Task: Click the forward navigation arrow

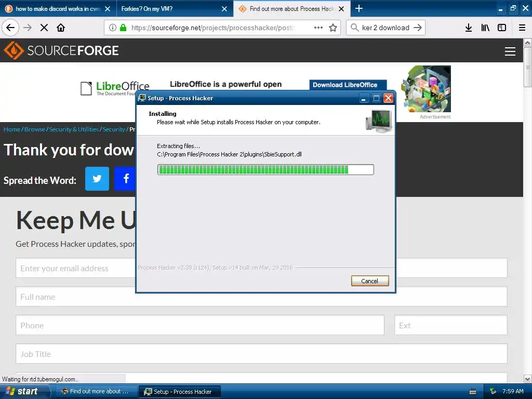Action: (x=28, y=28)
